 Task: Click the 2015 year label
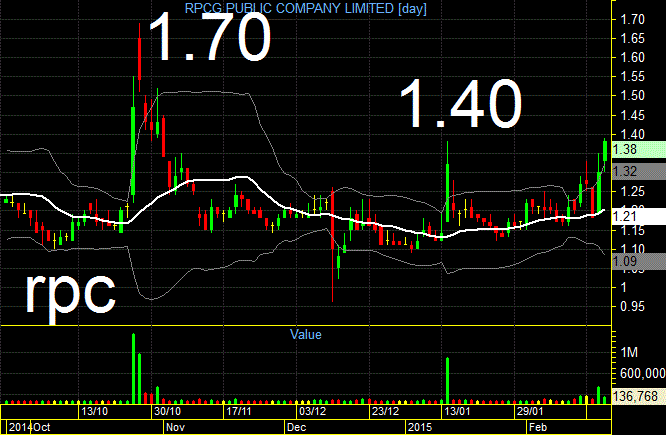(x=420, y=427)
